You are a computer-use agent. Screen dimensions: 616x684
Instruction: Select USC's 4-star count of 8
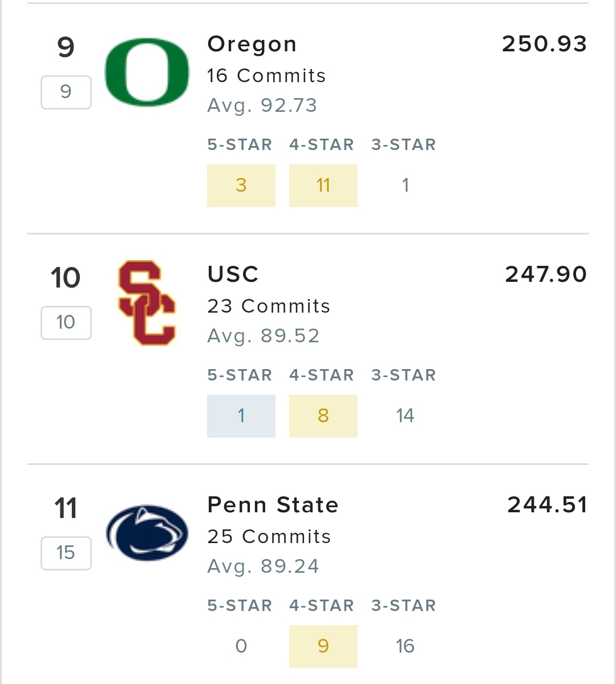click(323, 416)
